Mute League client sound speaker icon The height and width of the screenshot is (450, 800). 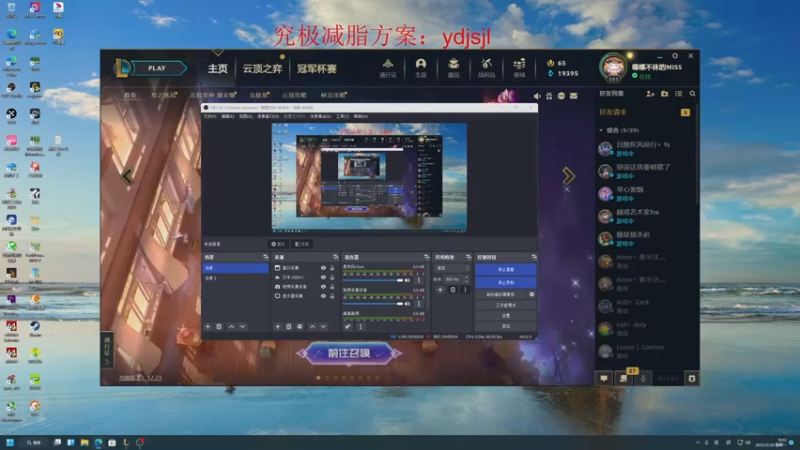coord(537,96)
